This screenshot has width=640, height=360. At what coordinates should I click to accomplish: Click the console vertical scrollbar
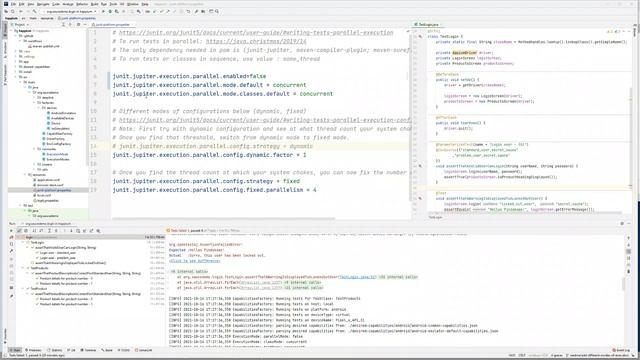[623, 284]
